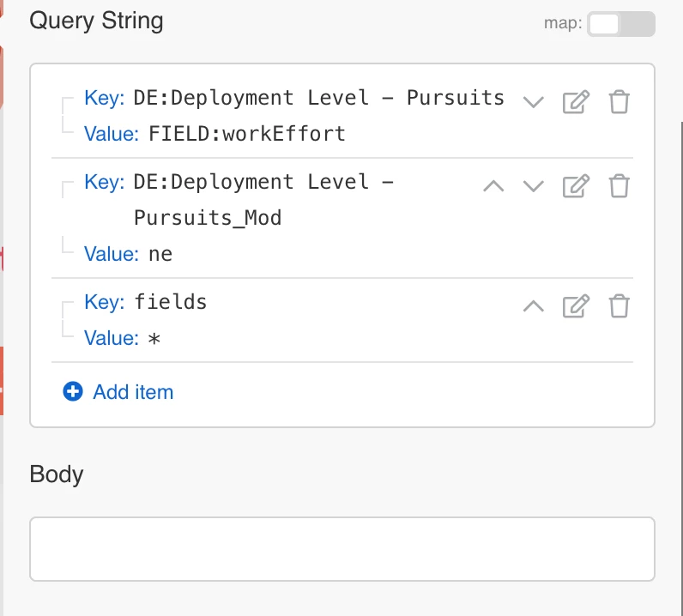Click inside the Body text field

341,549
